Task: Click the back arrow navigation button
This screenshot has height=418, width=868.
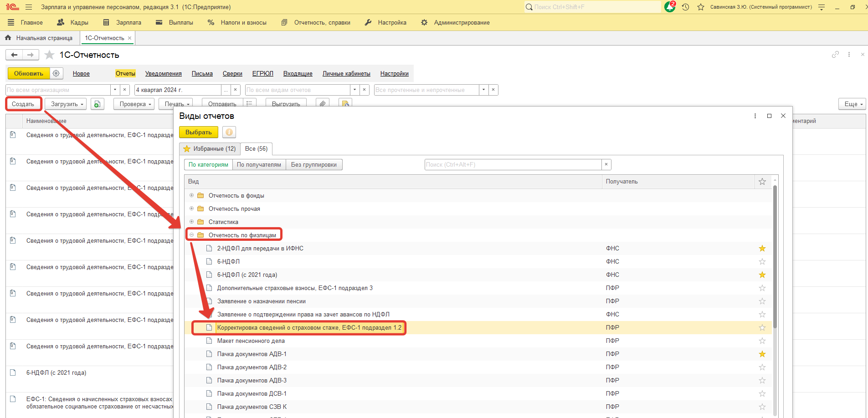Action: pos(14,55)
